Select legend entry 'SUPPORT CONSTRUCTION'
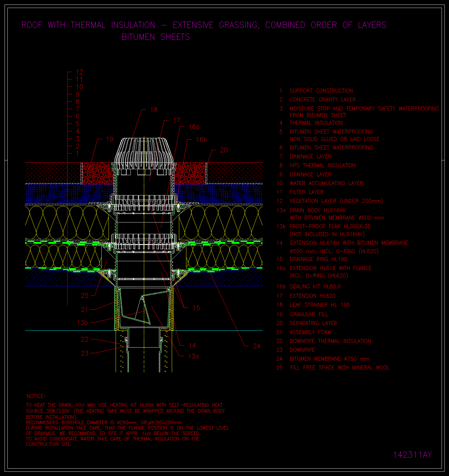 coord(321,91)
